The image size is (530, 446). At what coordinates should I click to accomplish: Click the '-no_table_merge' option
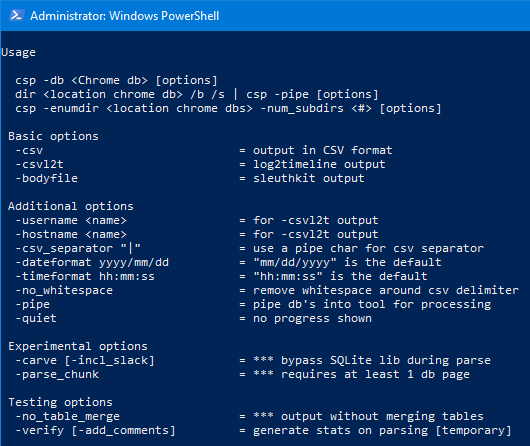coord(68,417)
